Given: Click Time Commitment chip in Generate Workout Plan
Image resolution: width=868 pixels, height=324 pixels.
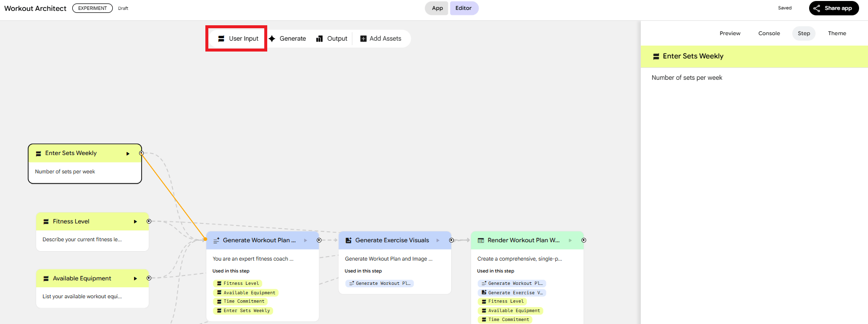Looking at the screenshot, I should pyautogui.click(x=240, y=301).
